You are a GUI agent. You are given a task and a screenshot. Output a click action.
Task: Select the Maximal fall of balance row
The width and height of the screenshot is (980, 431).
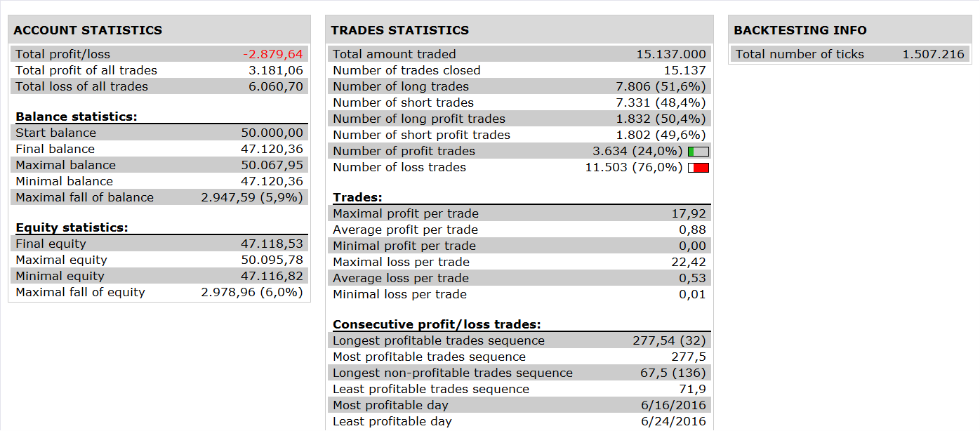[x=160, y=197]
